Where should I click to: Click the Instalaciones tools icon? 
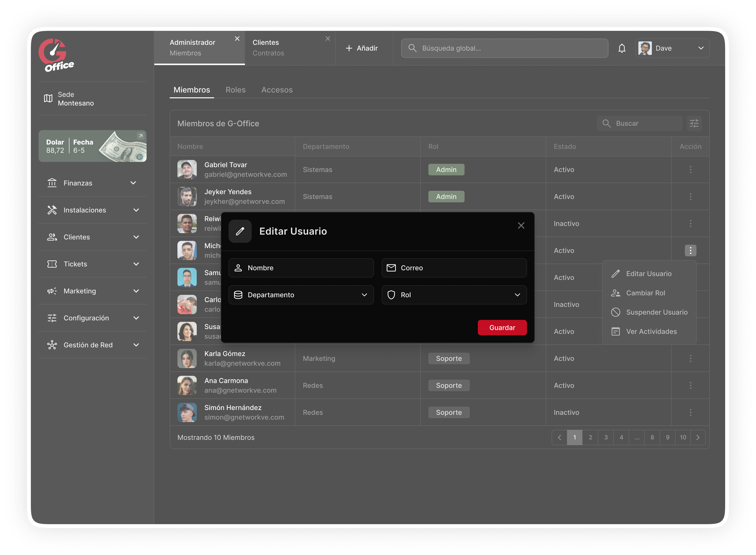click(x=52, y=210)
